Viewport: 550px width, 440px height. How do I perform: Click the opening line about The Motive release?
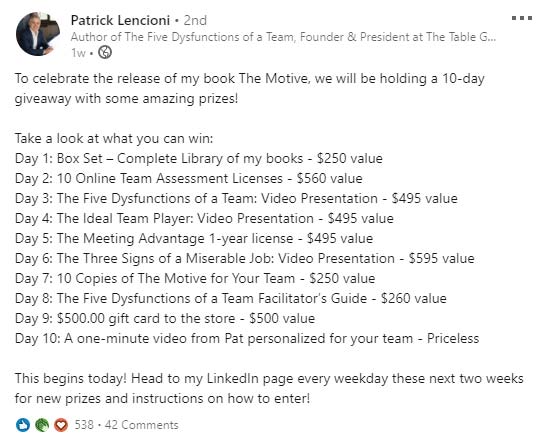click(250, 88)
